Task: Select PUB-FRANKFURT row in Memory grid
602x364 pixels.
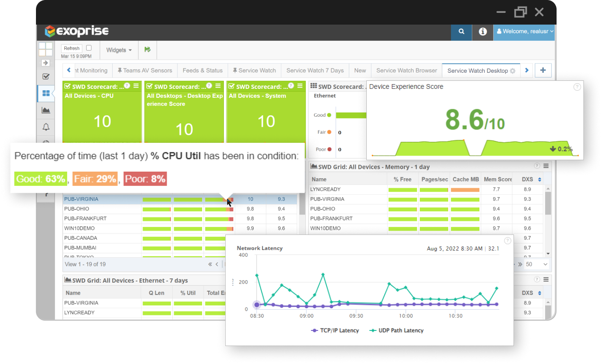Action: tap(426, 219)
